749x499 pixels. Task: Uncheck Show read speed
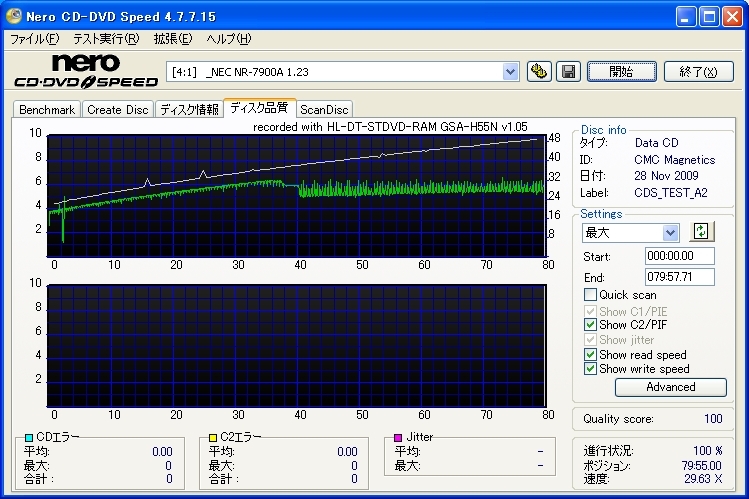[590, 355]
